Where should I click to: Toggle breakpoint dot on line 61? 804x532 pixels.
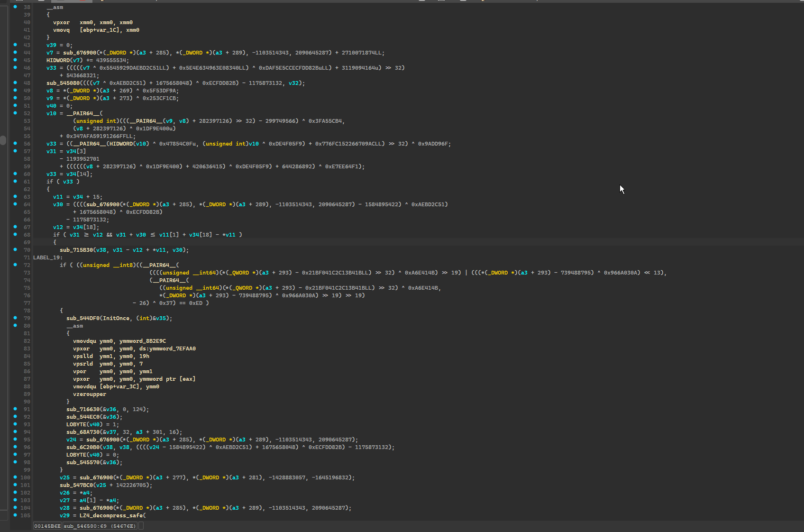point(15,181)
